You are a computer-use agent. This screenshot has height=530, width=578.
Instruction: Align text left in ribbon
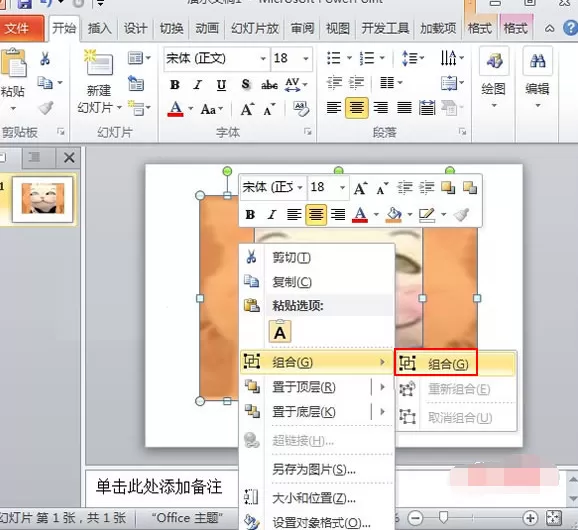click(x=334, y=108)
